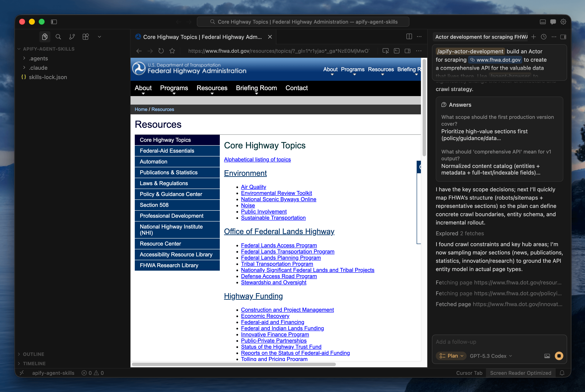
Task: Open the Briefing Room menu on FHWA site
Action: [256, 88]
